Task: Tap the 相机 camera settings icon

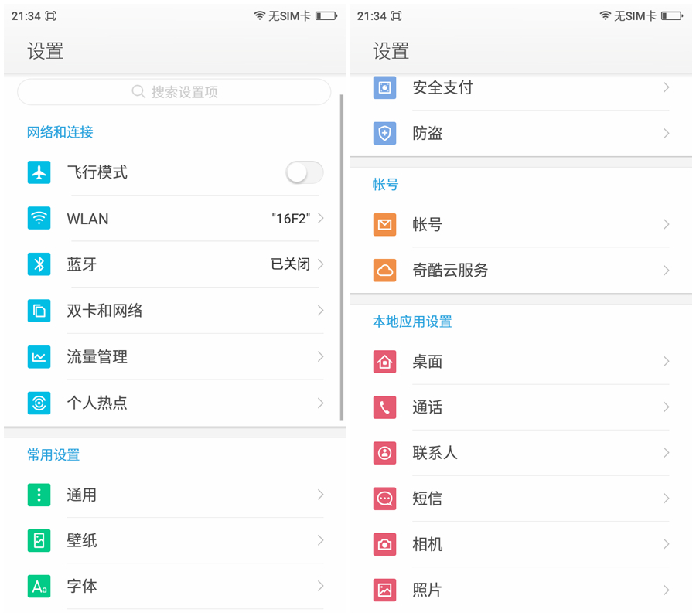Action: point(384,544)
